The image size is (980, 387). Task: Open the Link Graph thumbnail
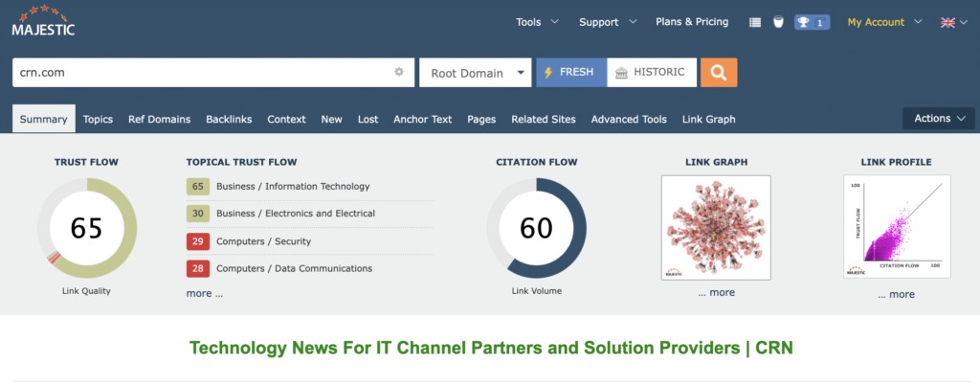click(x=716, y=228)
